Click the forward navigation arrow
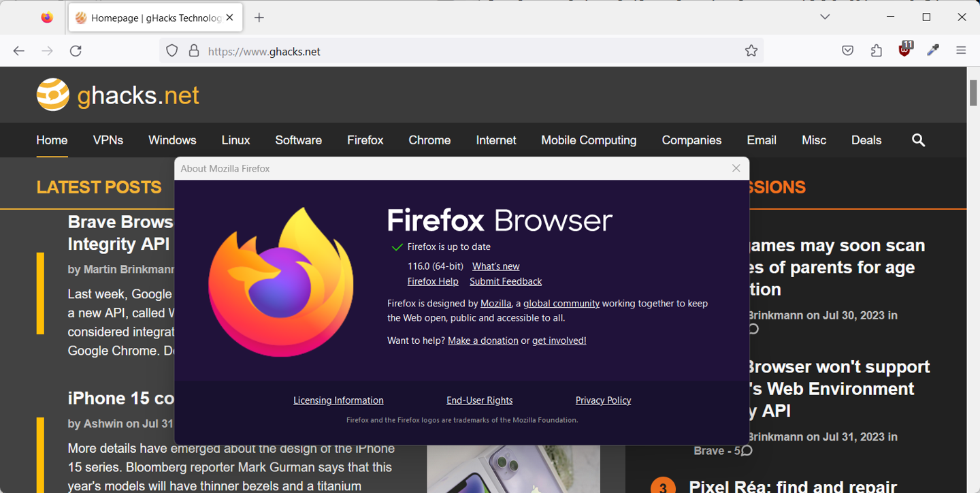980x493 pixels. click(x=47, y=51)
